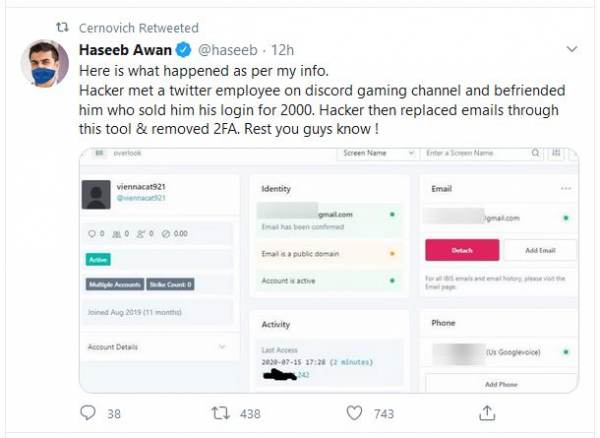Click the green Active status badge
This screenshot has height=438, width=600.
point(100,259)
